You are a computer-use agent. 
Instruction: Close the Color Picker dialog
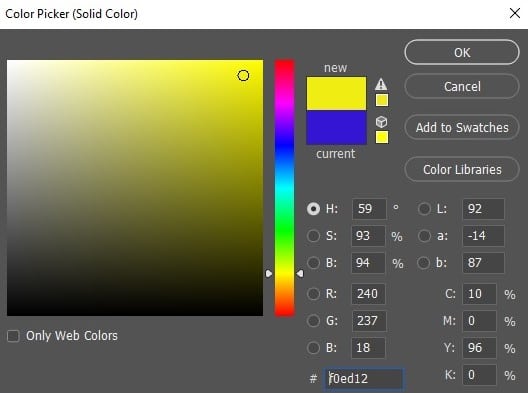(x=515, y=13)
